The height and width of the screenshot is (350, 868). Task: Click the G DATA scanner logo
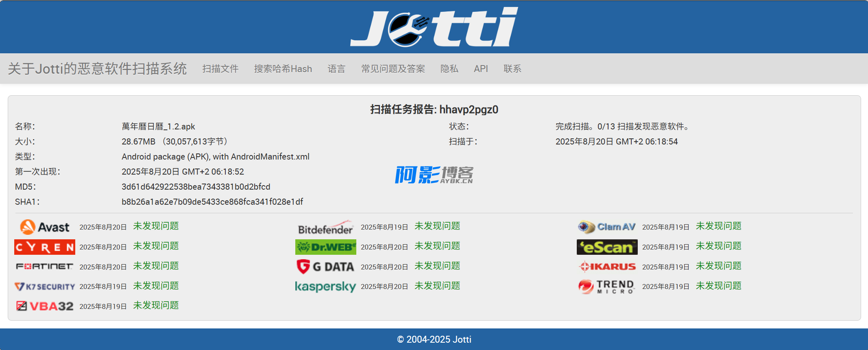pos(325,267)
